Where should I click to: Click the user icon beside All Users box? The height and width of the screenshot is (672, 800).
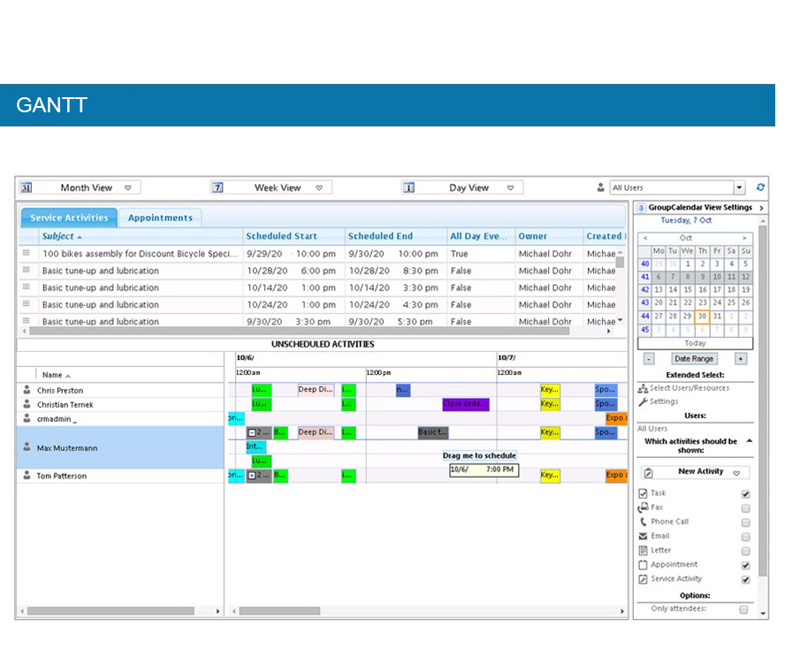600,187
